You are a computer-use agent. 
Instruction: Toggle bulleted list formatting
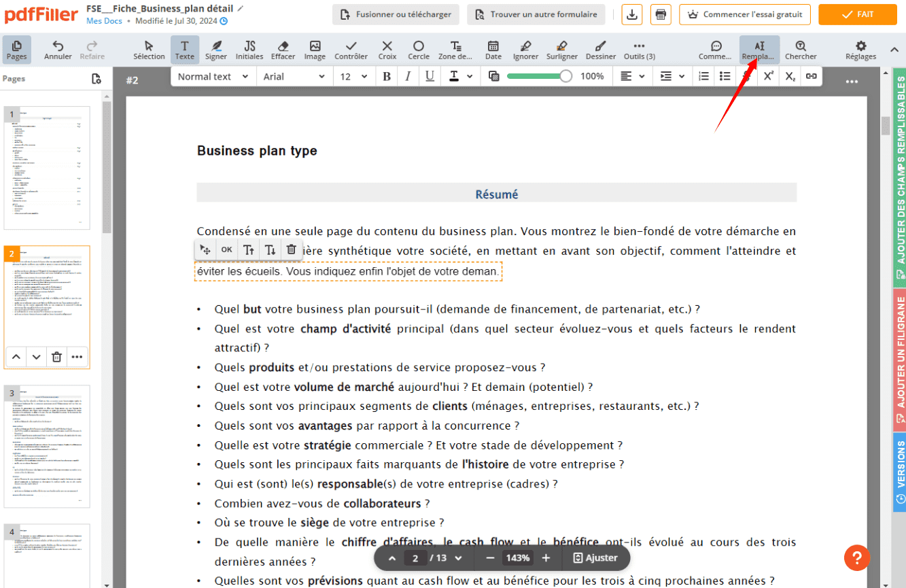pos(725,76)
